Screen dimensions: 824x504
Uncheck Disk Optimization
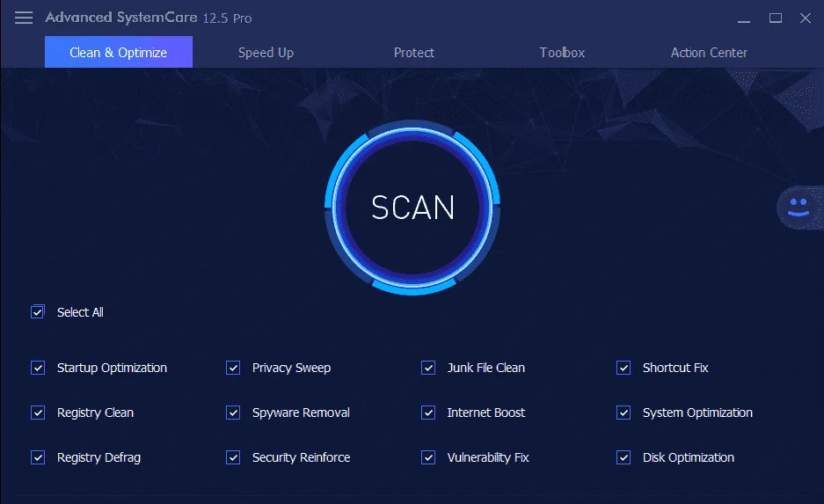623,457
